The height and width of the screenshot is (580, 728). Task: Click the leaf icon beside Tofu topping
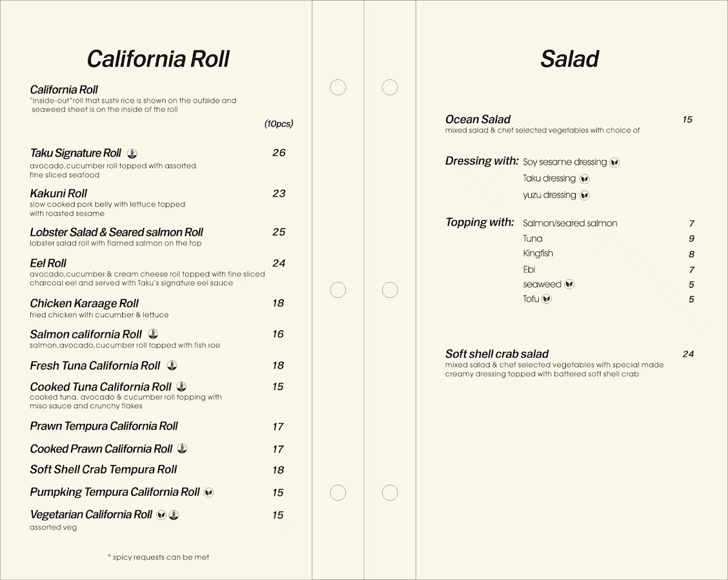[547, 298]
